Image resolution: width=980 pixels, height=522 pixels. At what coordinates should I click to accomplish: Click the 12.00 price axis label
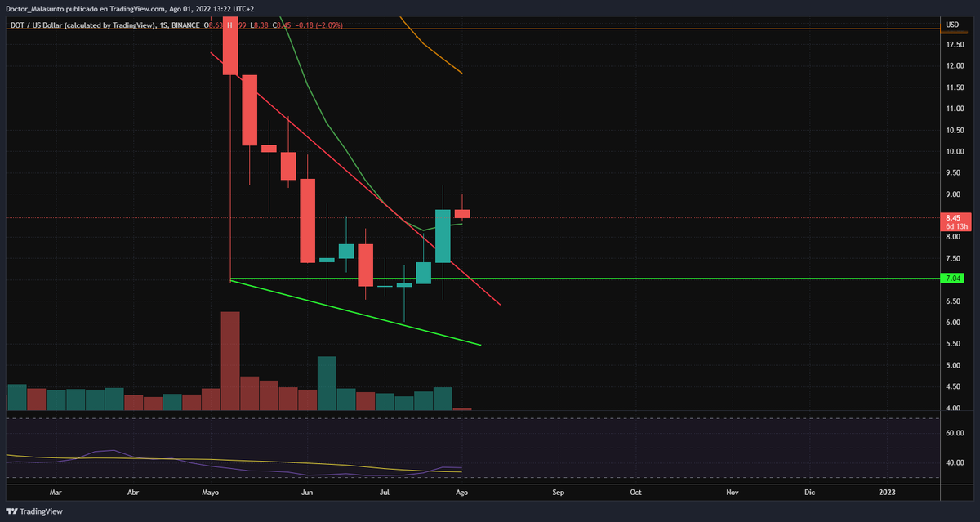[955, 65]
